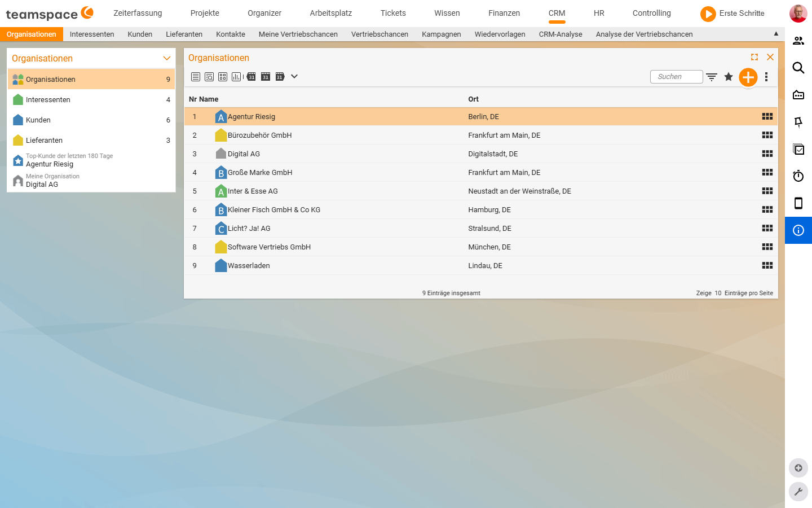Open the three-dot more menu

pyautogui.click(x=766, y=77)
